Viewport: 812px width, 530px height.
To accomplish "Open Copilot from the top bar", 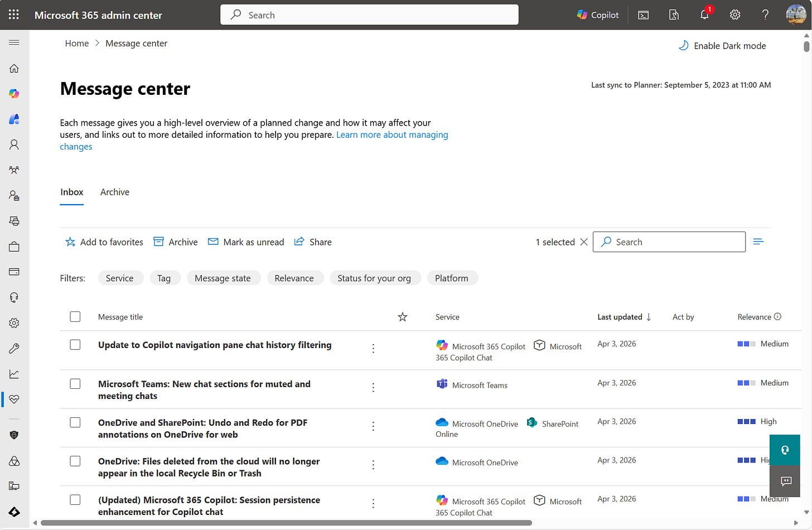I will click(598, 15).
